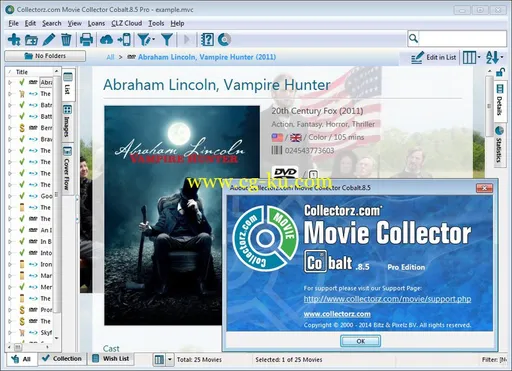Click the green checkmark in the Batr row
This screenshot has width=512, height=371.
[22, 105]
